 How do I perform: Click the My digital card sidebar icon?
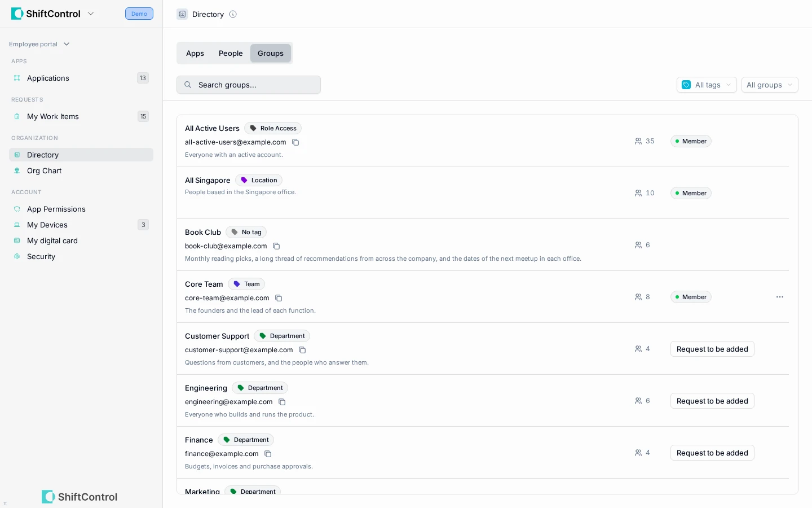[17, 240]
